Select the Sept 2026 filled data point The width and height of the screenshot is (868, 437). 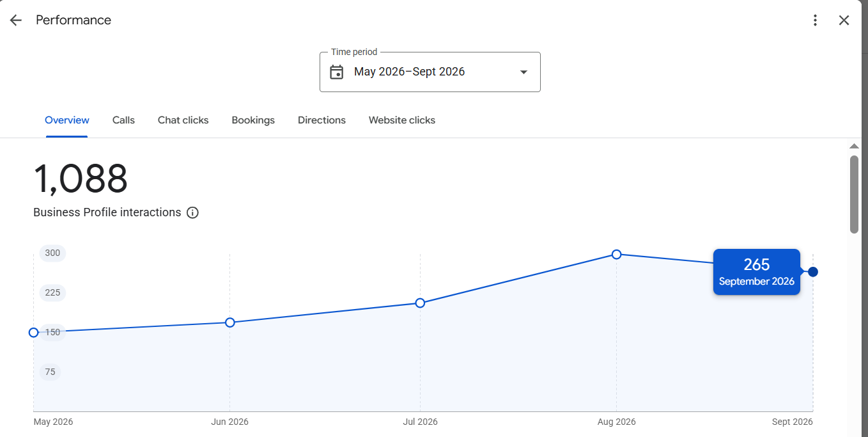tap(813, 272)
